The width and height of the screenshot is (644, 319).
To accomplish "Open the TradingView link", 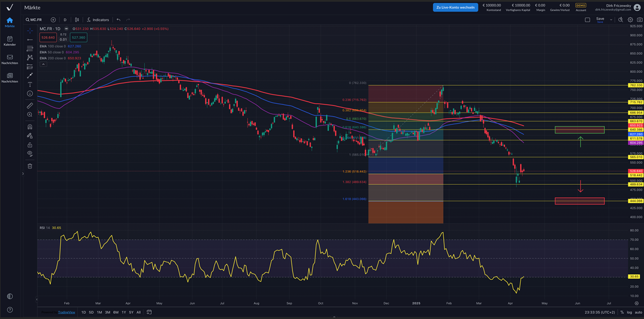I will click(66, 313).
